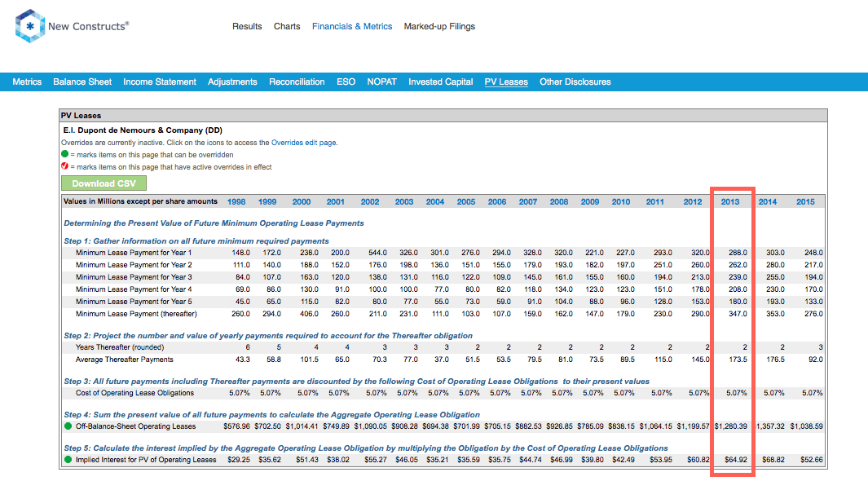Image resolution: width=868 pixels, height=481 pixels.
Task: Click the 2015 year column header
Action: (x=805, y=202)
